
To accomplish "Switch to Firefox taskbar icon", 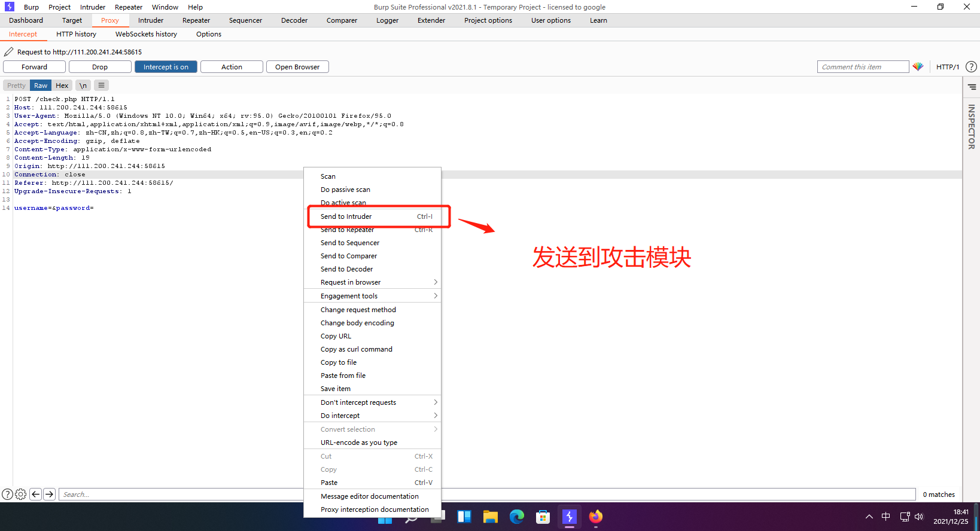I will [596, 517].
